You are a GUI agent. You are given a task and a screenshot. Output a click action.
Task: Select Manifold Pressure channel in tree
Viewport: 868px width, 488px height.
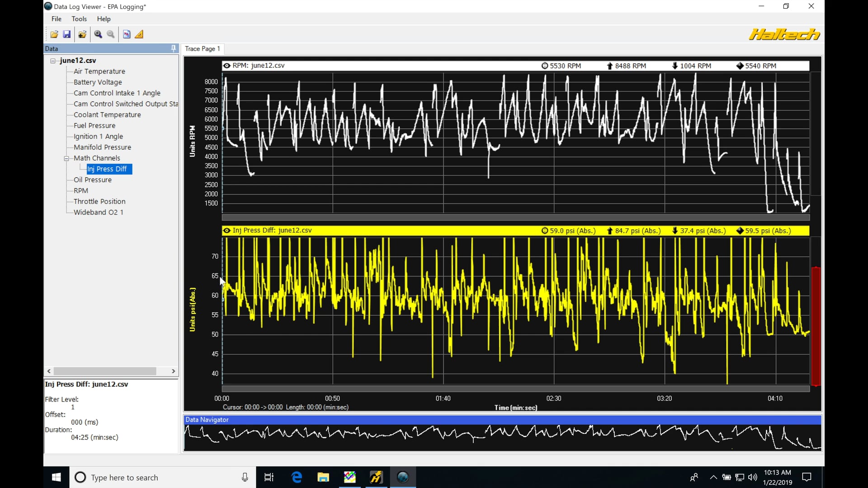point(102,147)
